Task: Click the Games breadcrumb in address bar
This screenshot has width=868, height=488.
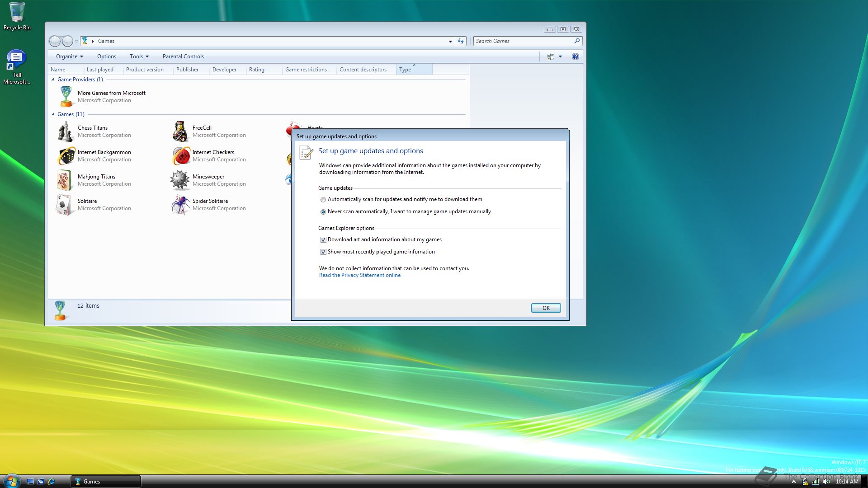Action: 106,41
